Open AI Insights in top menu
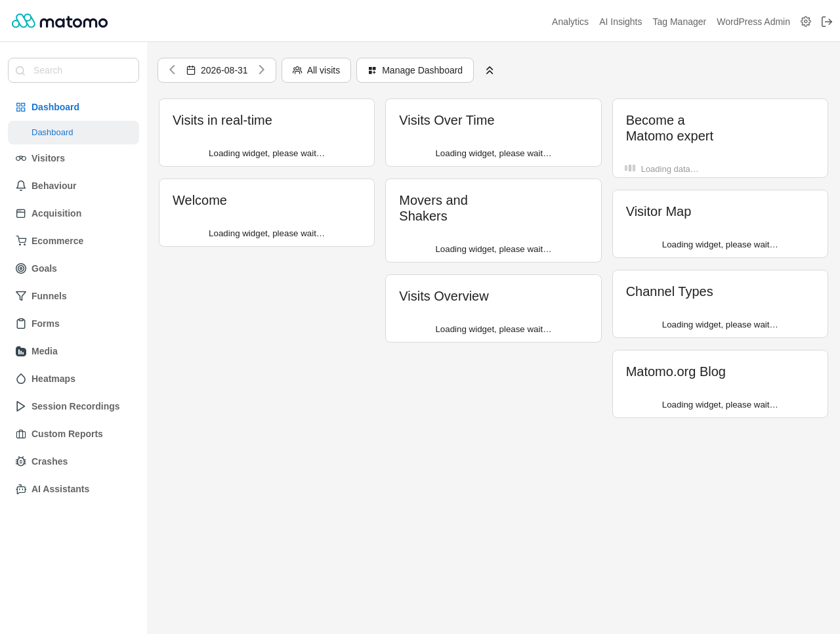The width and height of the screenshot is (840, 634). (621, 22)
